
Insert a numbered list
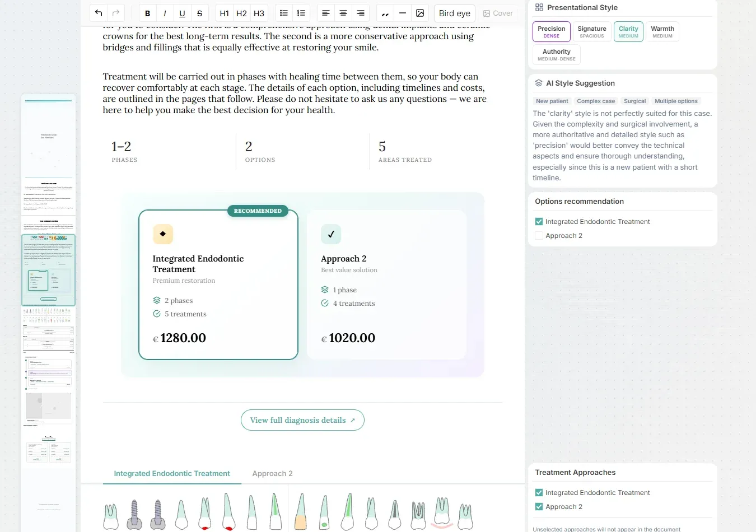pos(301,13)
